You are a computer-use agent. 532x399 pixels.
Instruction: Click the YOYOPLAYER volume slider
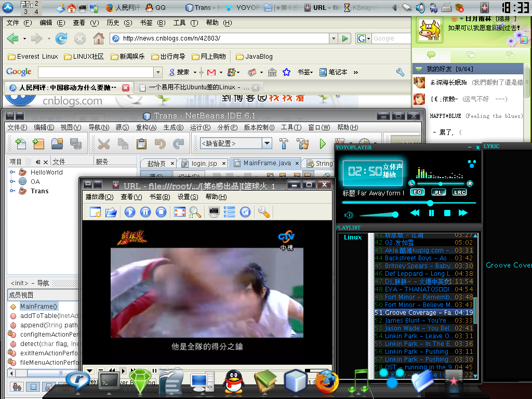click(x=379, y=215)
